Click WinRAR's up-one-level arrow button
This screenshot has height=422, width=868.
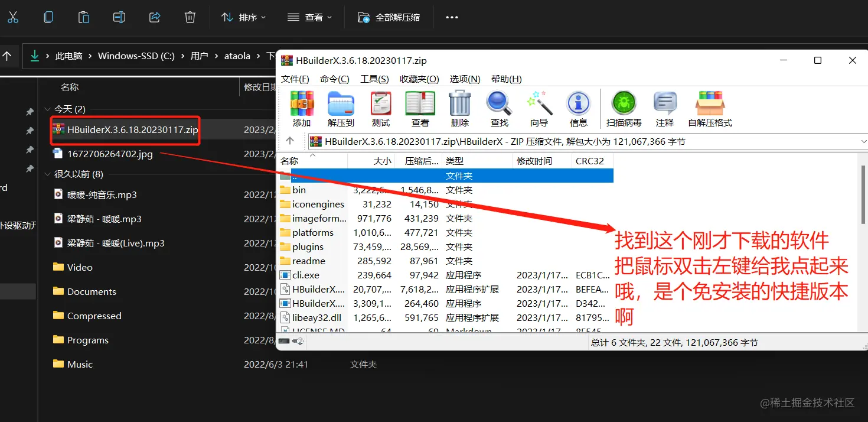[x=289, y=141]
